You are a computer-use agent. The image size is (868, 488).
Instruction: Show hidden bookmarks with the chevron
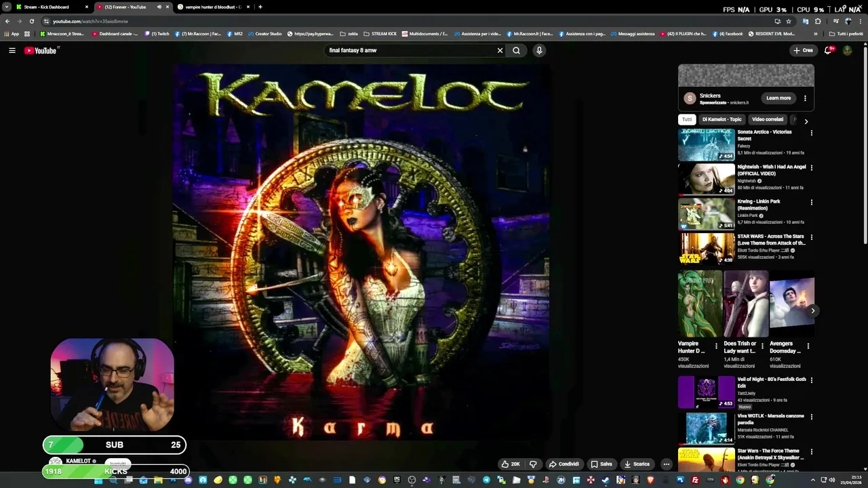pyautogui.click(x=816, y=34)
